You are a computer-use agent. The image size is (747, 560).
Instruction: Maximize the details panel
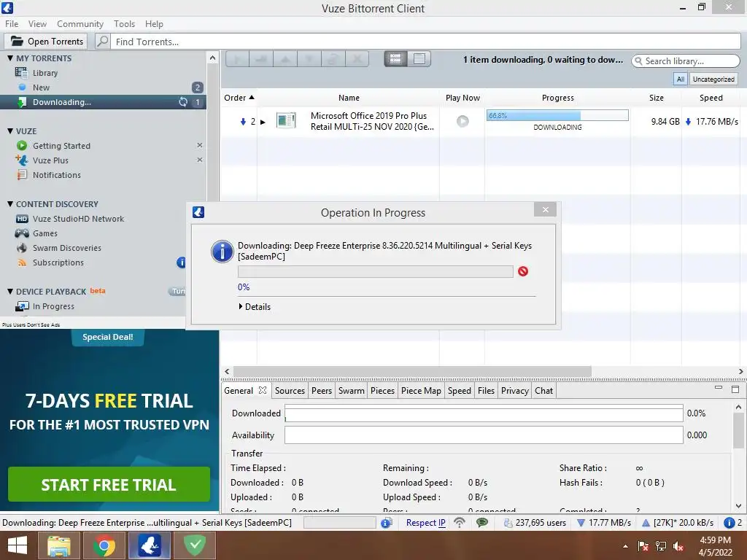[x=735, y=389]
